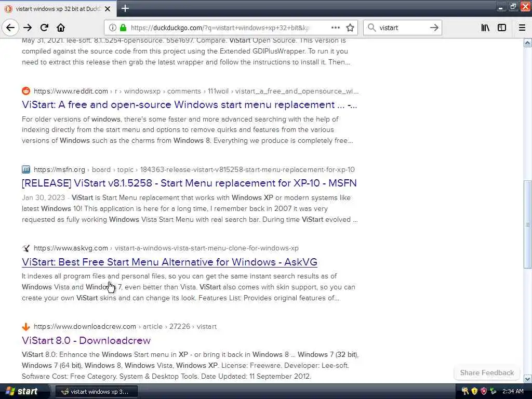Click the AskVG favicon on result

[26, 248]
